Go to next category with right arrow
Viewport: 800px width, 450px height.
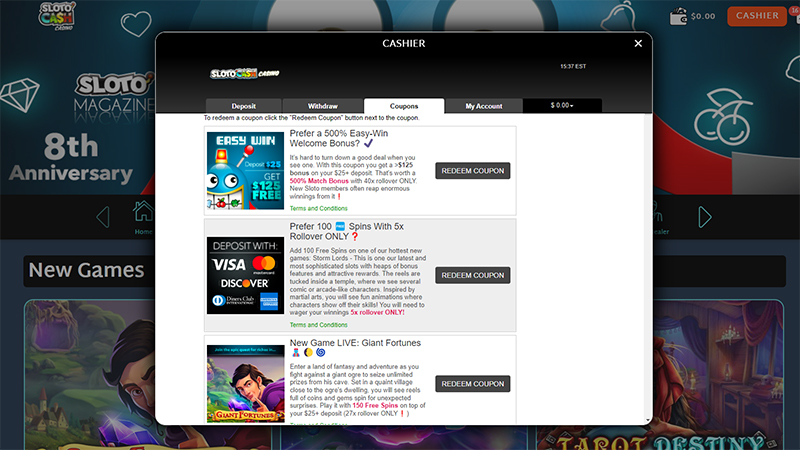click(x=705, y=217)
